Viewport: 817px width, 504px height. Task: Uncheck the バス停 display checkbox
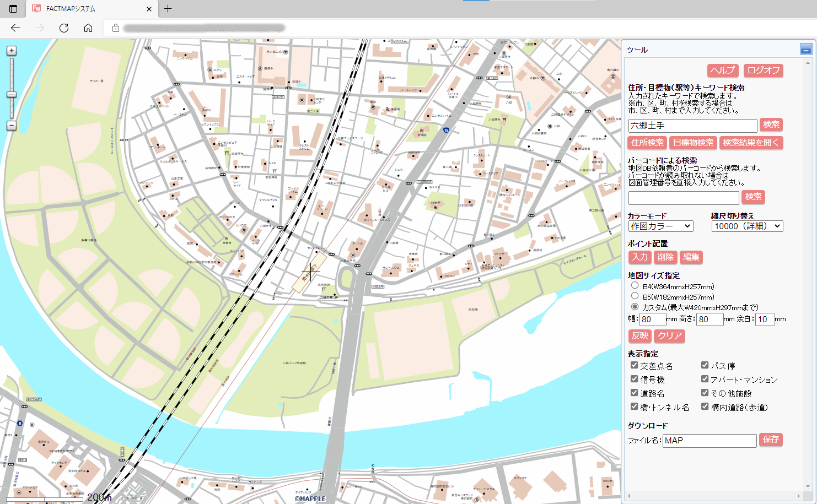(x=705, y=365)
